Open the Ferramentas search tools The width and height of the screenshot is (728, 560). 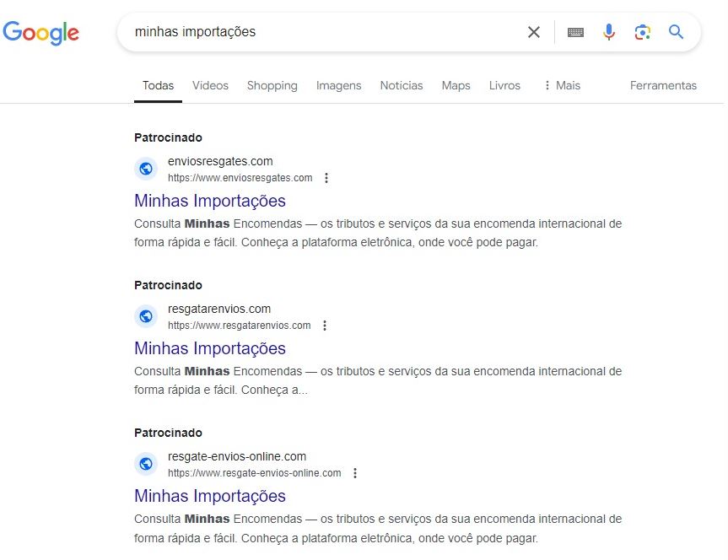(x=663, y=85)
